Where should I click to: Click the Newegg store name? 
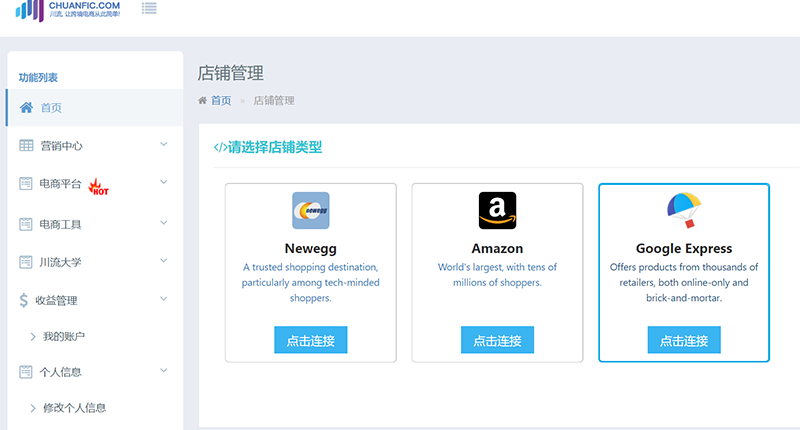311,248
